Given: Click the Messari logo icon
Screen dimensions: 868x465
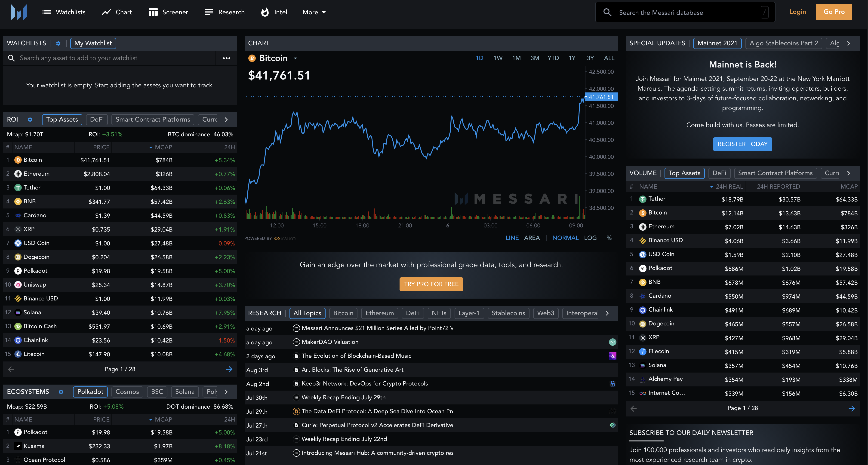Looking at the screenshot, I should [x=19, y=12].
